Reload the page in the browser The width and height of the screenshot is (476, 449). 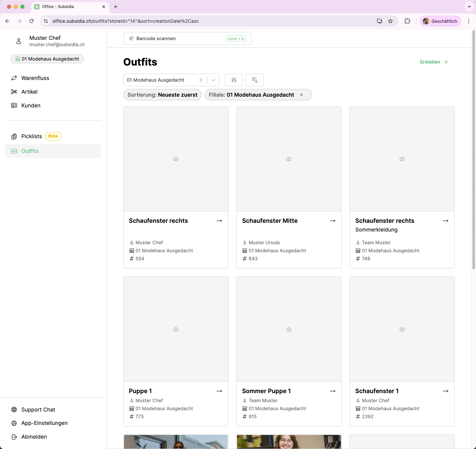click(x=31, y=21)
